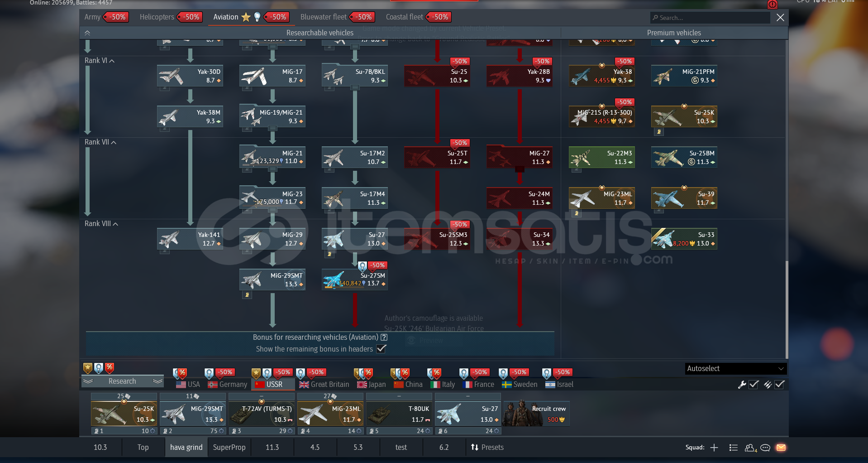Viewport: 868px width, 463px height.
Task: Select crew slot with MiG-23ML
Action: coord(330,414)
